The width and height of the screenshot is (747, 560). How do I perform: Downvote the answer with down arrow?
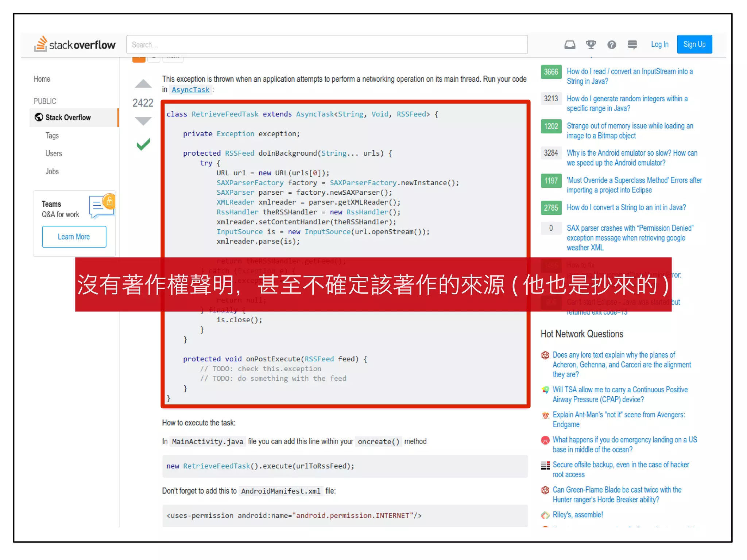pyautogui.click(x=143, y=121)
